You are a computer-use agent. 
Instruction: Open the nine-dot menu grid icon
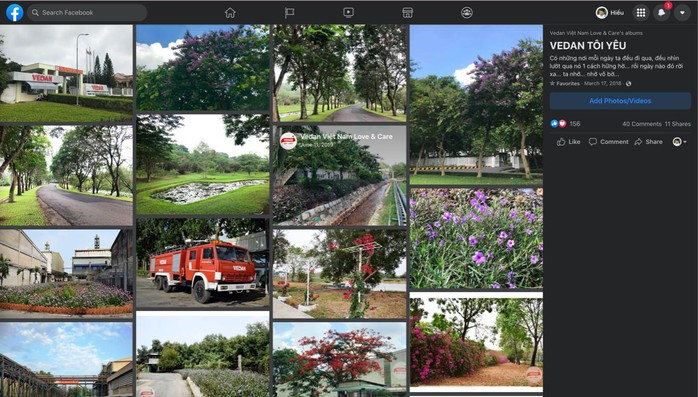641,12
